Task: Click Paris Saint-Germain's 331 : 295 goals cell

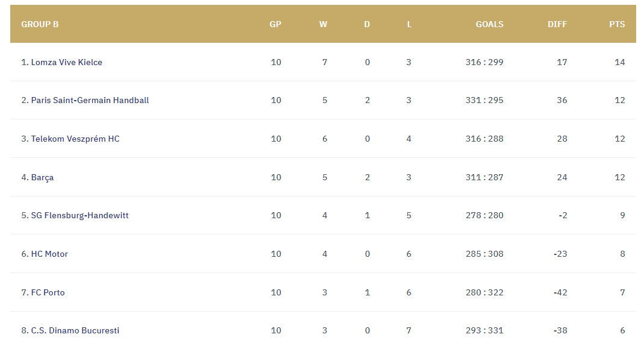Action: (x=484, y=100)
